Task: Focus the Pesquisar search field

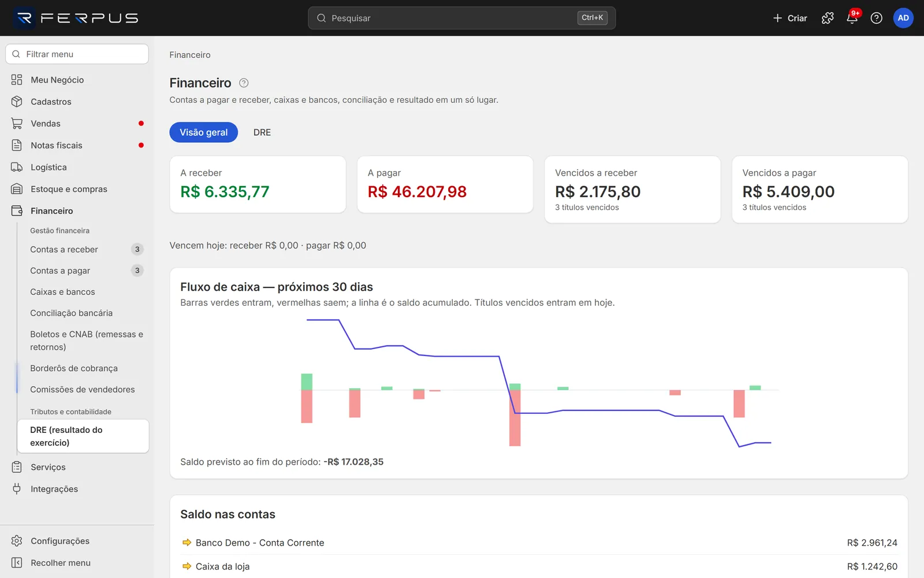Action: click(x=462, y=18)
